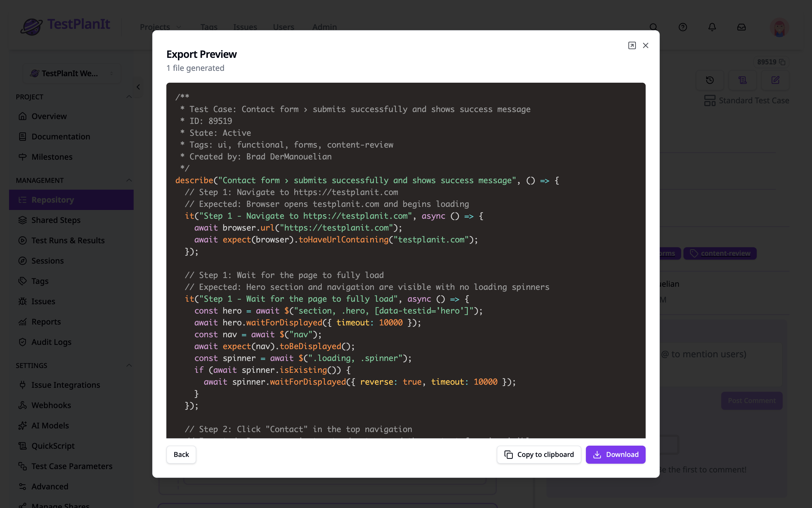Click the Audit Logs shield icon
This screenshot has height=508, width=812.
coord(23,342)
